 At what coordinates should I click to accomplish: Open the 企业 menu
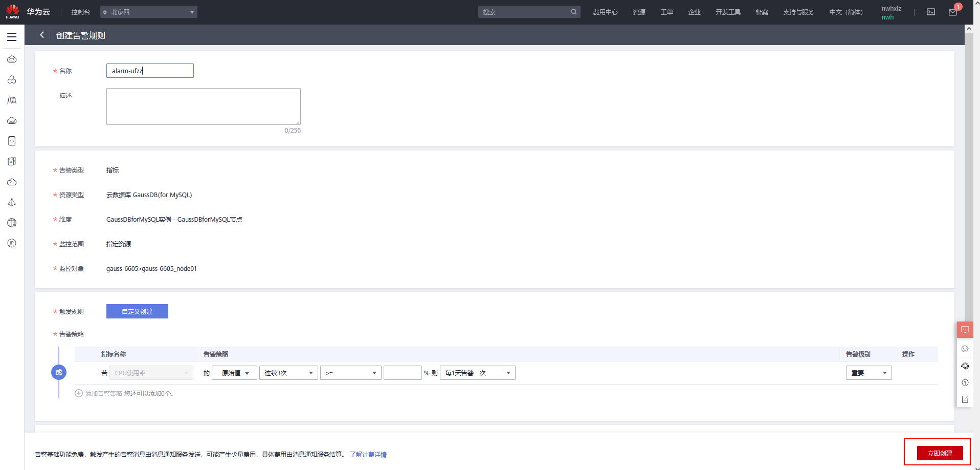(694, 12)
